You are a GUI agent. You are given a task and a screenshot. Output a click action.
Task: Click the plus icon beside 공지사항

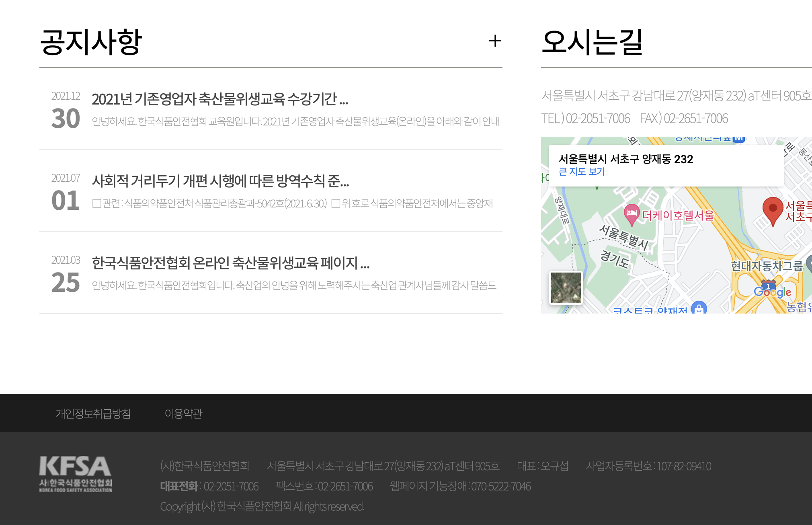(495, 41)
